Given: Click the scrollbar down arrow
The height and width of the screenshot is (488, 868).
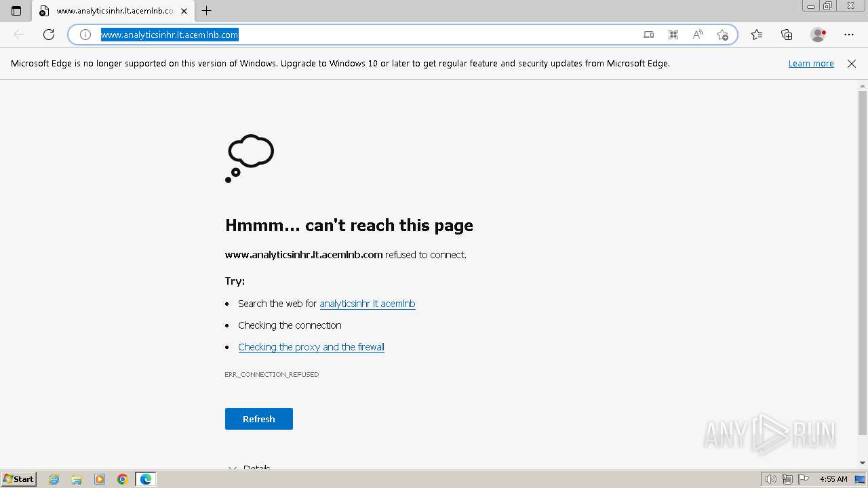Looking at the screenshot, I should coord(863,463).
